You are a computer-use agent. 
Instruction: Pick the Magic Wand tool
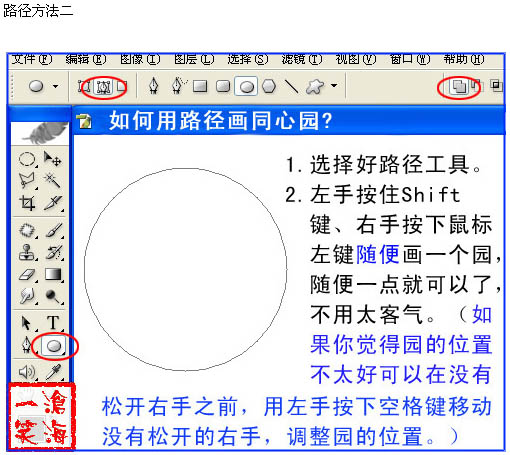(x=53, y=180)
